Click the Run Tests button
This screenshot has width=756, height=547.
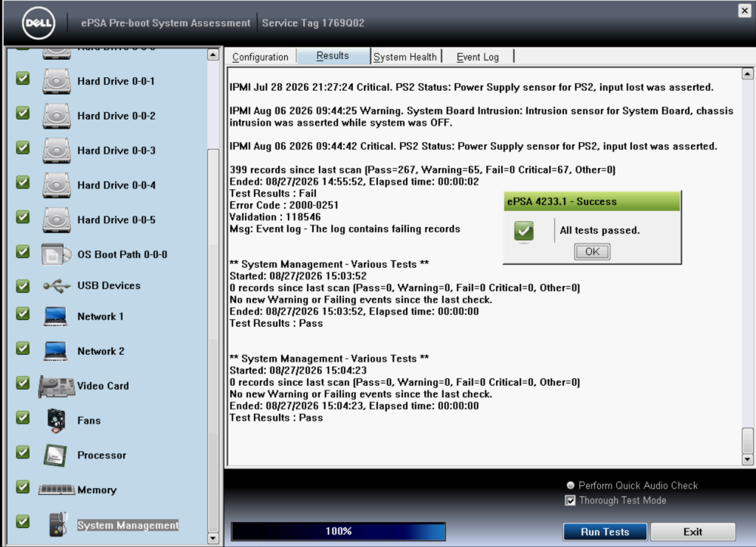coord(605,532)
